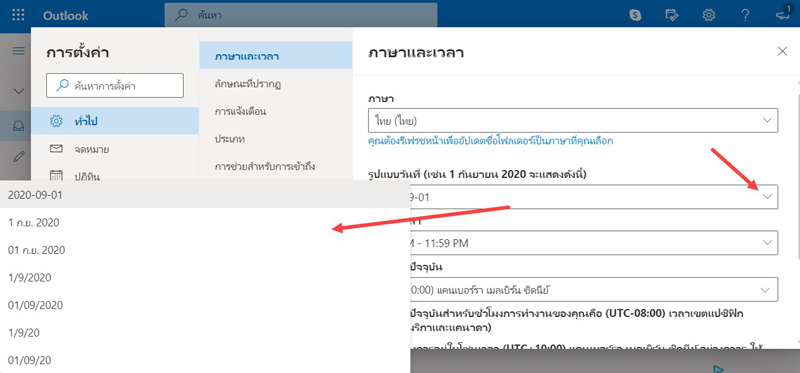Choose date format 01 ก.ย. 2020
Viewport: 800px width, 373px height.
point(205,250)
